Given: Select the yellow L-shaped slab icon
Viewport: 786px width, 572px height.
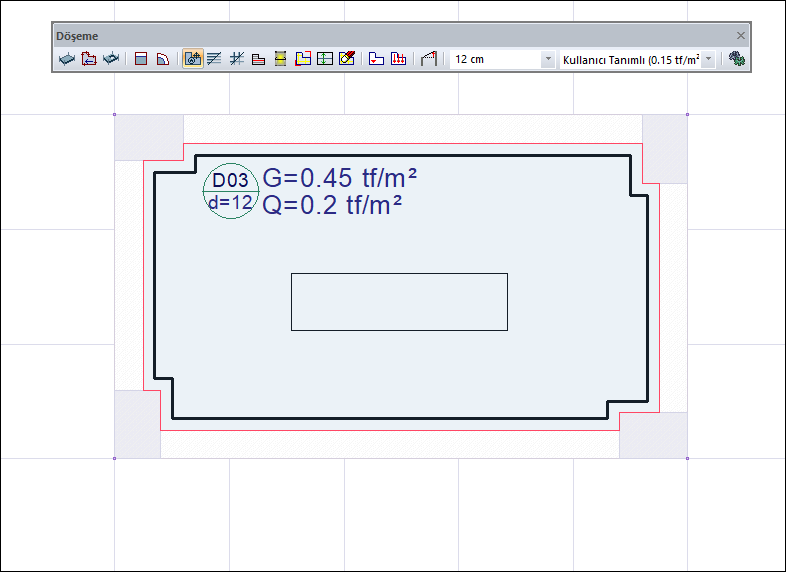Looking at the screenshot, I should tap(303, 59).
